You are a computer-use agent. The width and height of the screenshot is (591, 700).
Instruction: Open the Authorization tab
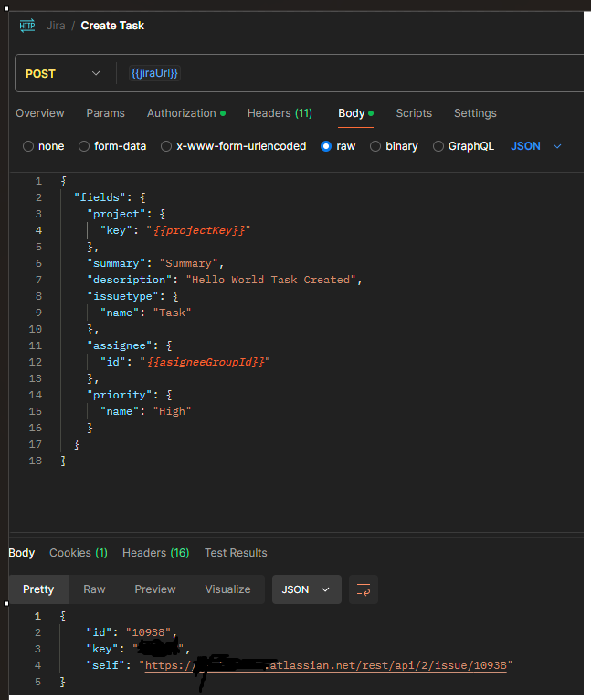[x=186, y=113]
